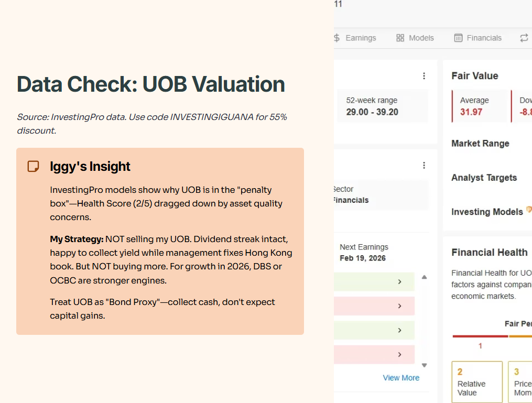This screenshot has width=532, height=403.
Task: Click the Models grid icon
Action: coord(400,38)
